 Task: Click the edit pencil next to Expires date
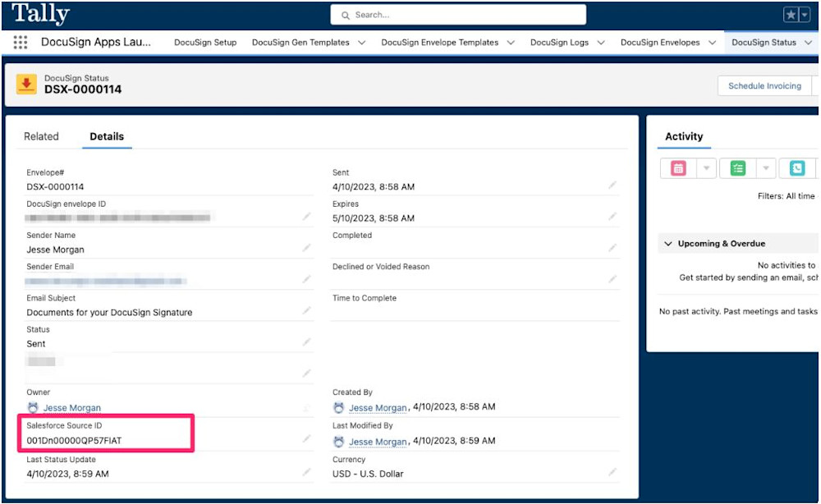[x=612, y=217]
